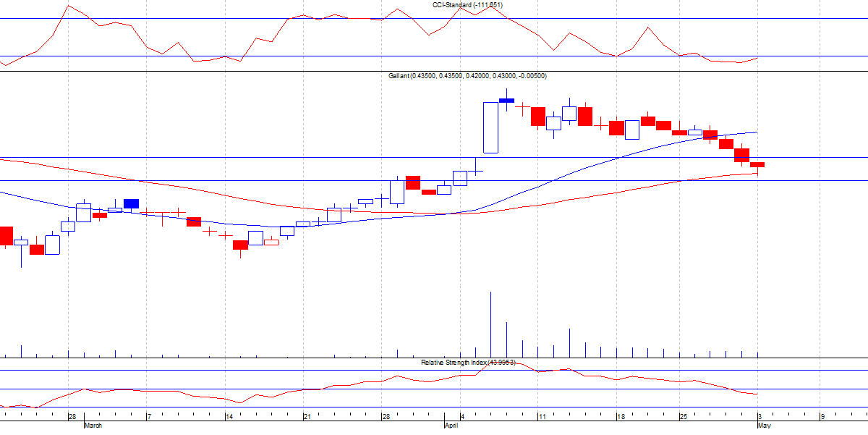
Task: Click date label 18 on time axis
Action: [x=620, y=418]
